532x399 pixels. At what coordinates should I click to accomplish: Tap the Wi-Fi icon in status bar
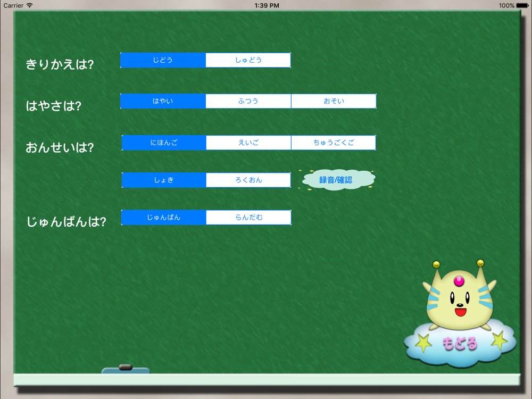(30, 5)
